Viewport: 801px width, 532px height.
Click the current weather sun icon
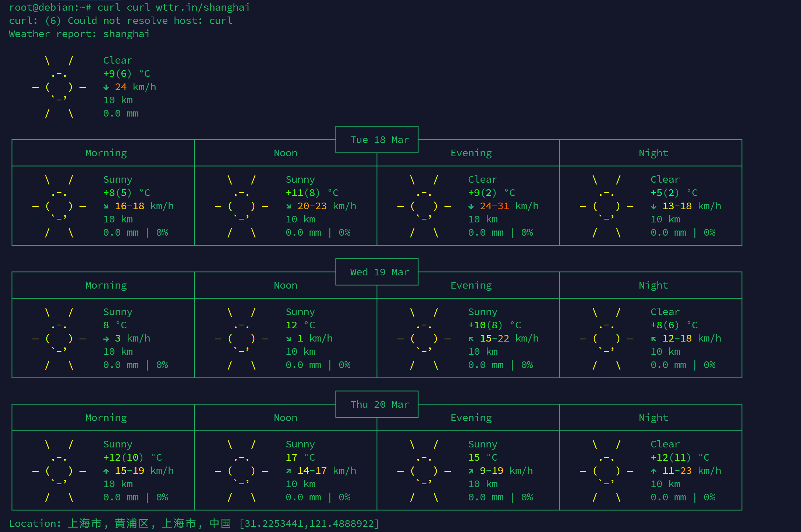point(59,87)
